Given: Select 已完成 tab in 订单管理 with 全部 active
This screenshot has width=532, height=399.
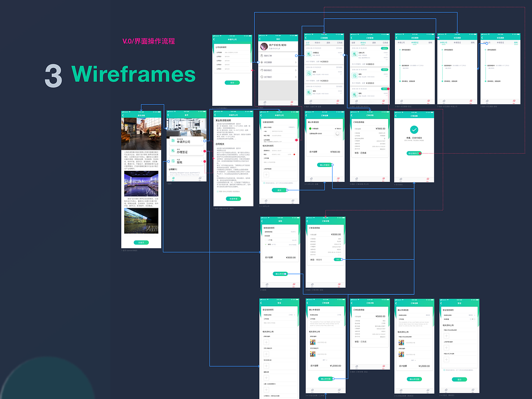Looking at the screenshot, I should click(x=340, y=43).
